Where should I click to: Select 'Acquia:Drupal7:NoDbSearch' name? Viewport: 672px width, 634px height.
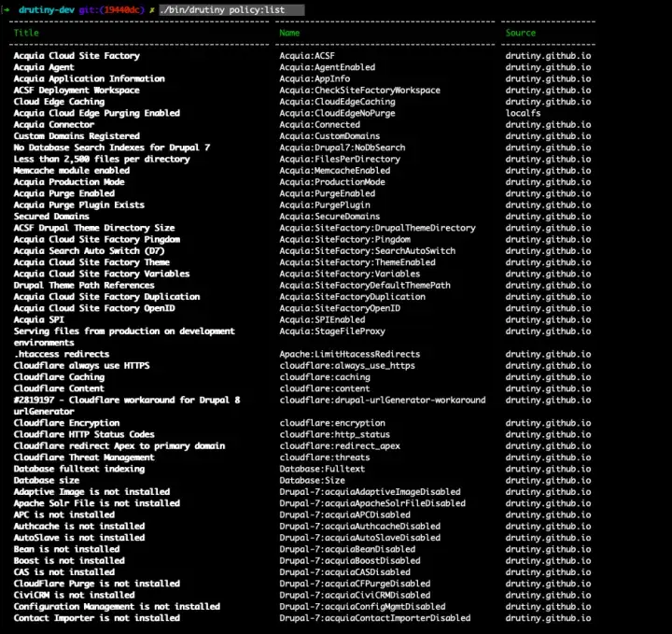point(343,148)
